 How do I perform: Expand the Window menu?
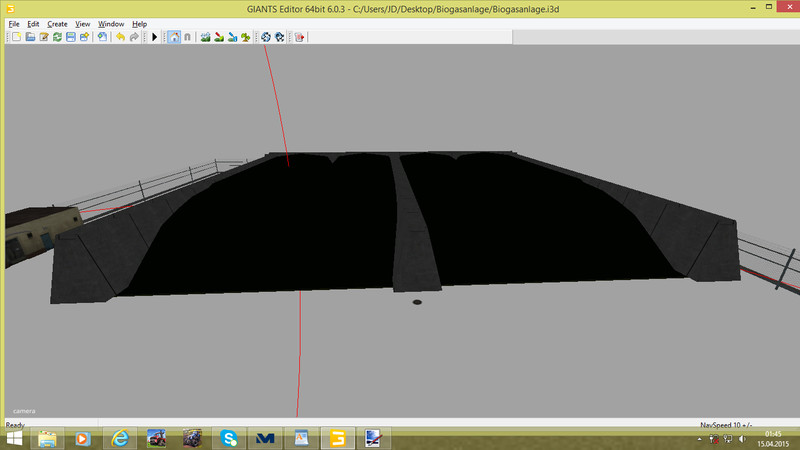111,23
